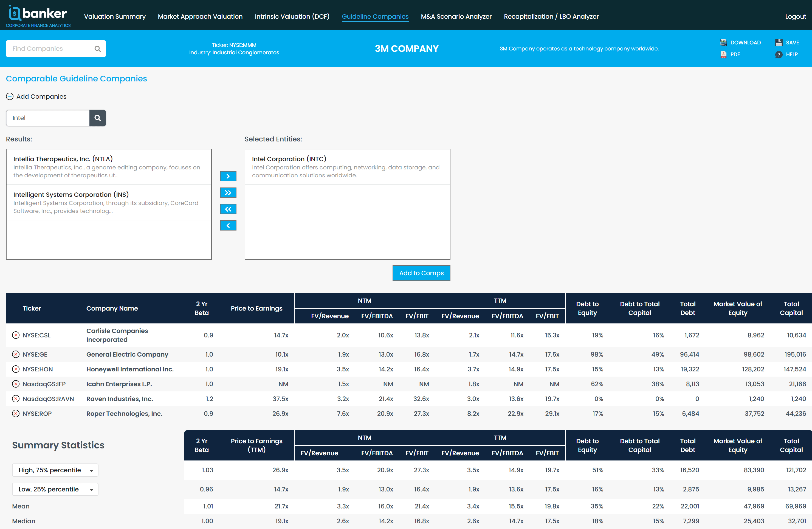Click Raven's 37.5x Price to Earnings
This screenshot has height=529, width=812.
pyautogui.click(x=280, y=399)
